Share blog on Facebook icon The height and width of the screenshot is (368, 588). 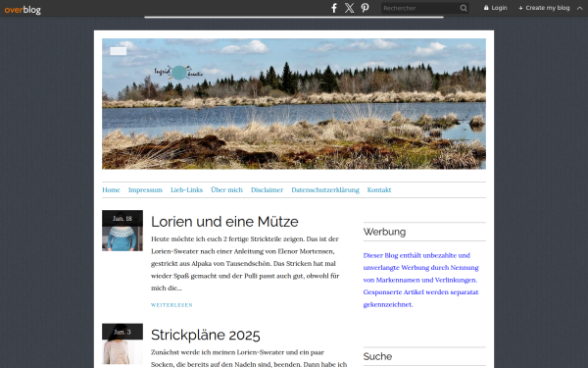click(334, 8)
